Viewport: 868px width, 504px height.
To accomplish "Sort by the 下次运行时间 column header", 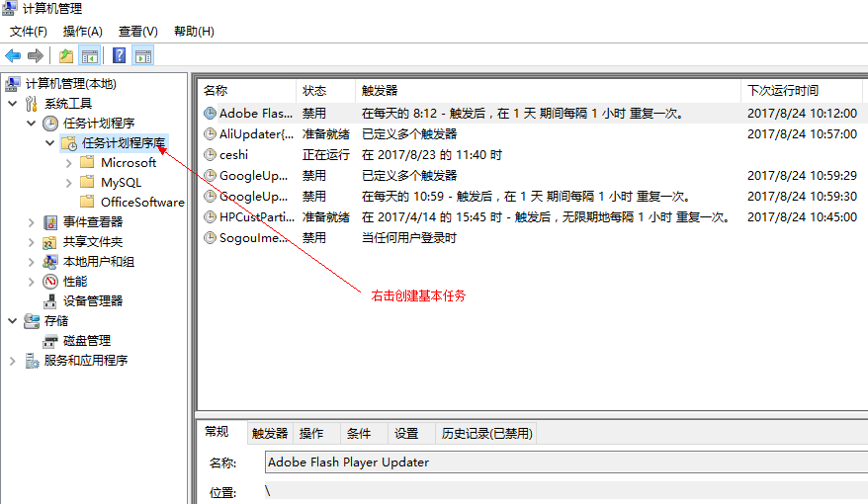I will coord(802,91).
